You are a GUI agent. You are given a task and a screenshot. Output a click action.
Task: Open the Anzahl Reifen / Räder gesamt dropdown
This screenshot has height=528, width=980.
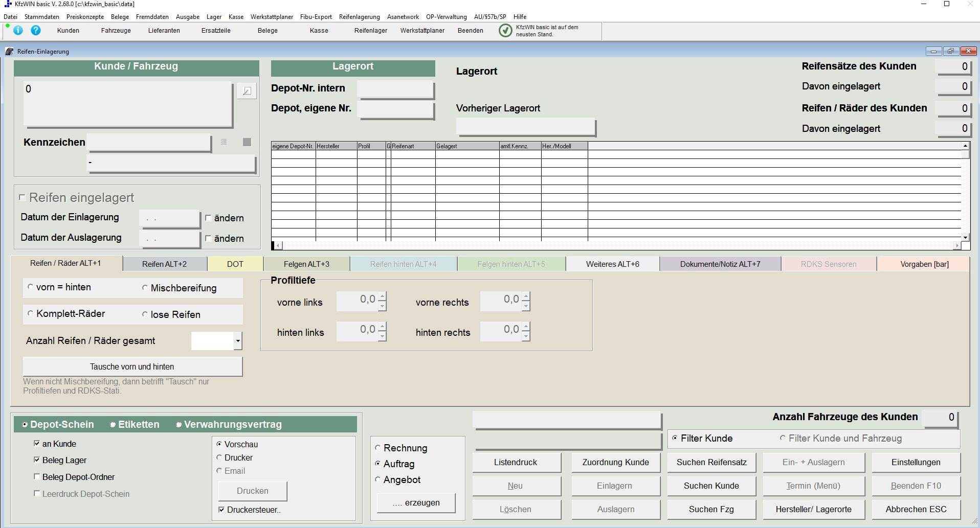click(x=237, y=341)
